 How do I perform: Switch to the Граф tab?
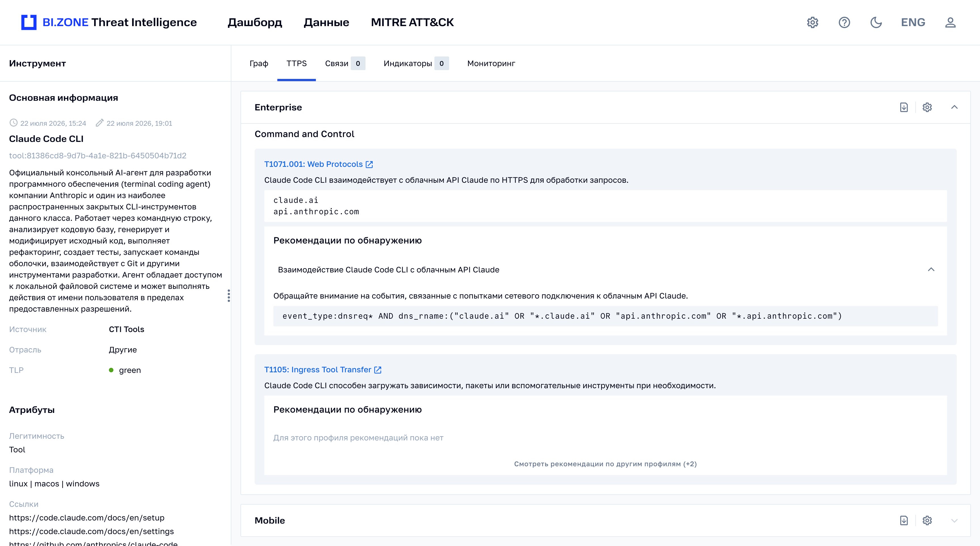tap(259, 64)
